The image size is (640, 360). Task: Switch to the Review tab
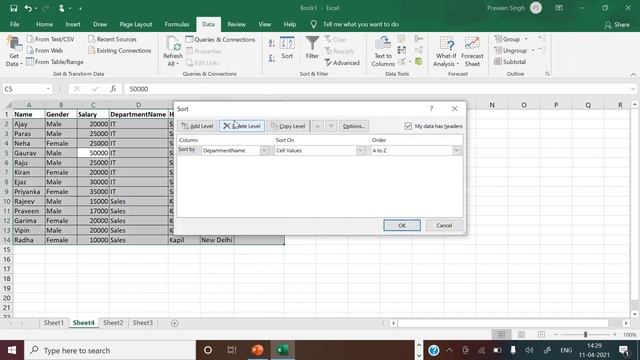coord(236,24)
